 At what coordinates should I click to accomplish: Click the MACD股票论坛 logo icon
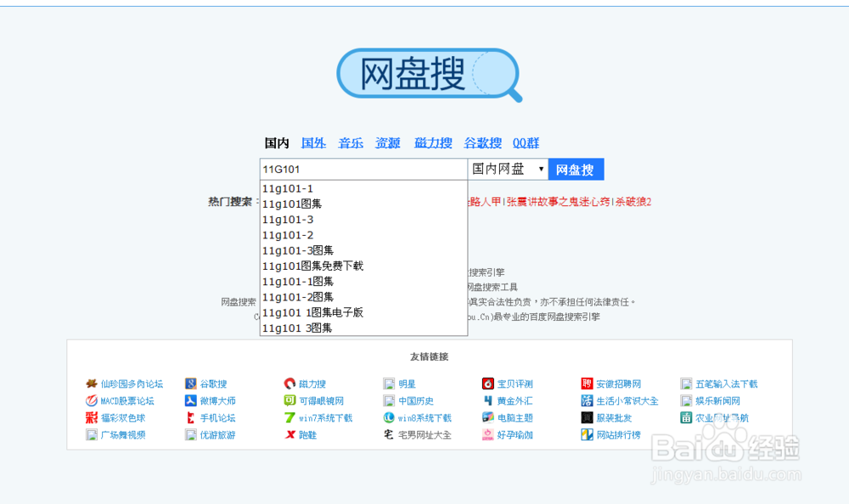92,400
